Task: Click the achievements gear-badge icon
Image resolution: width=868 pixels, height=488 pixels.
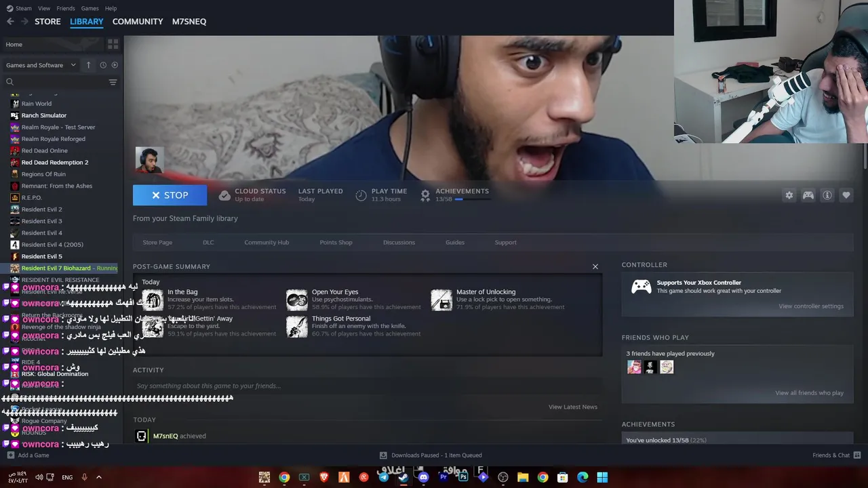Action: point(425,195)
